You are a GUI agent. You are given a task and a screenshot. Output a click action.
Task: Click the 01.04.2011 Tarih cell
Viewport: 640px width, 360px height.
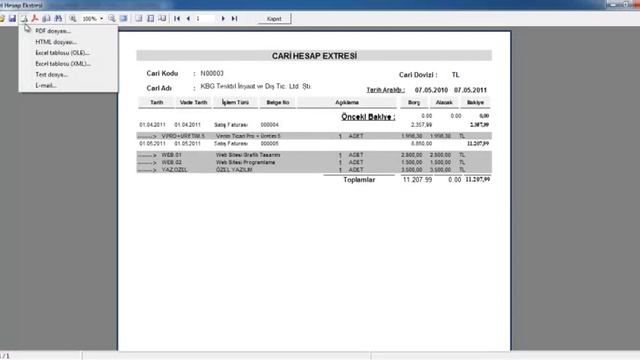pos(153,125)
